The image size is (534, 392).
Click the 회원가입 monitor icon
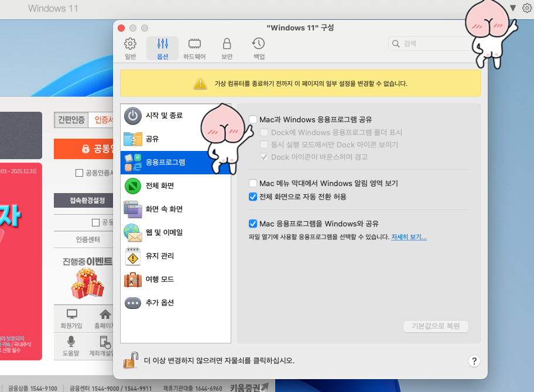(x=71, y=314)
